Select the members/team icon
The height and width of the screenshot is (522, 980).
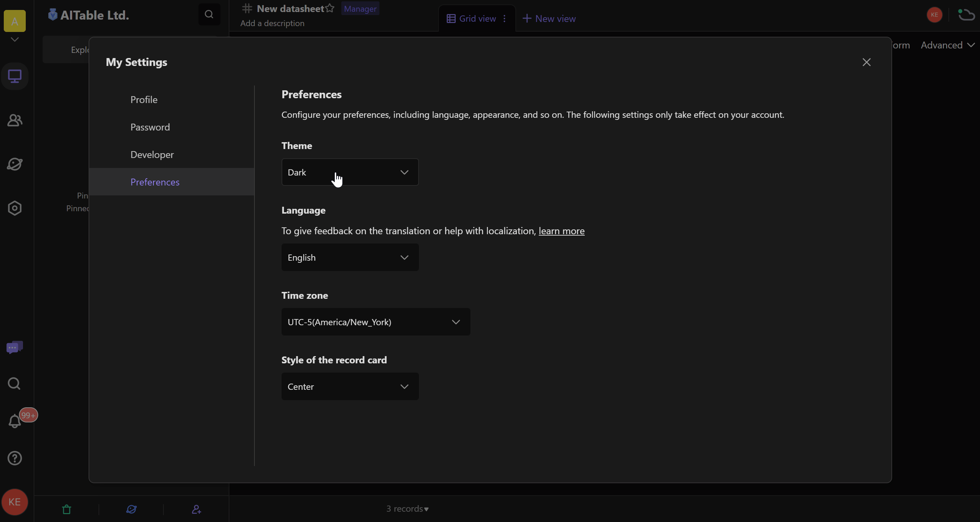tap(14, 120)
